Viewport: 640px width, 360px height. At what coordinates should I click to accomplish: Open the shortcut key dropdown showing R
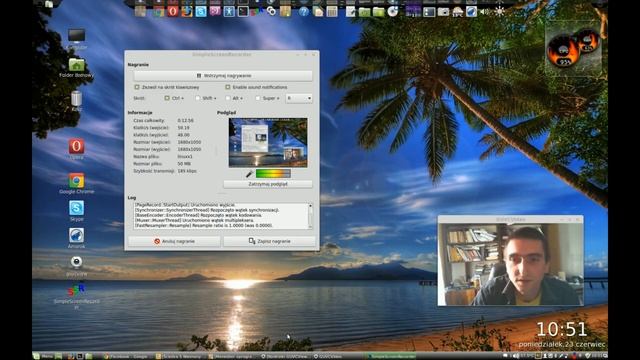[x=299, y=98]
